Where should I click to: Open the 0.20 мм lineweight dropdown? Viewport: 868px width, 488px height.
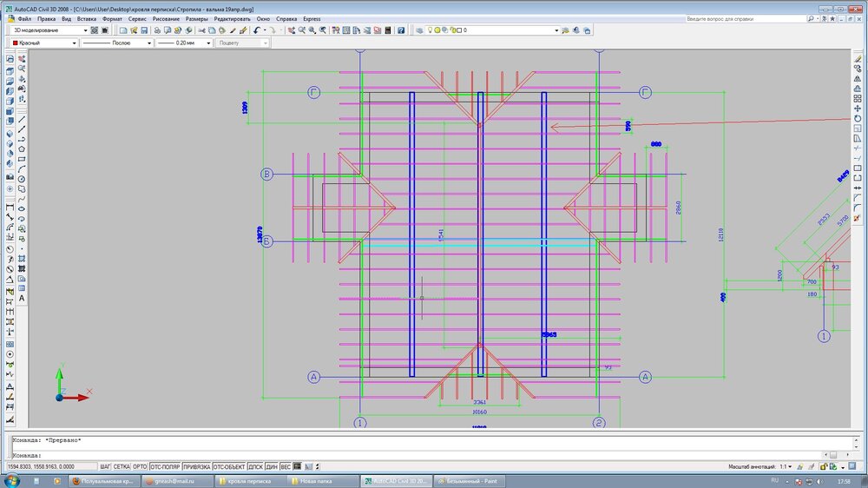pos(184,43)
